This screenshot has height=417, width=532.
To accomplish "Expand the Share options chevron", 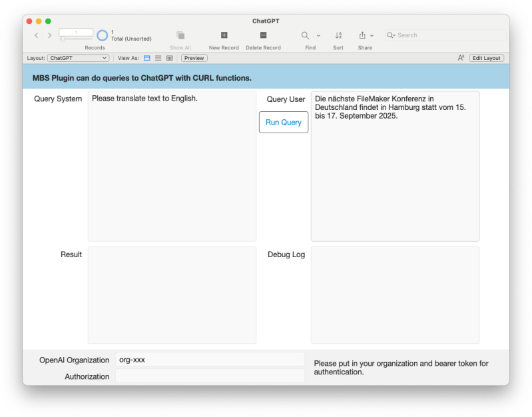I will 372,35.
